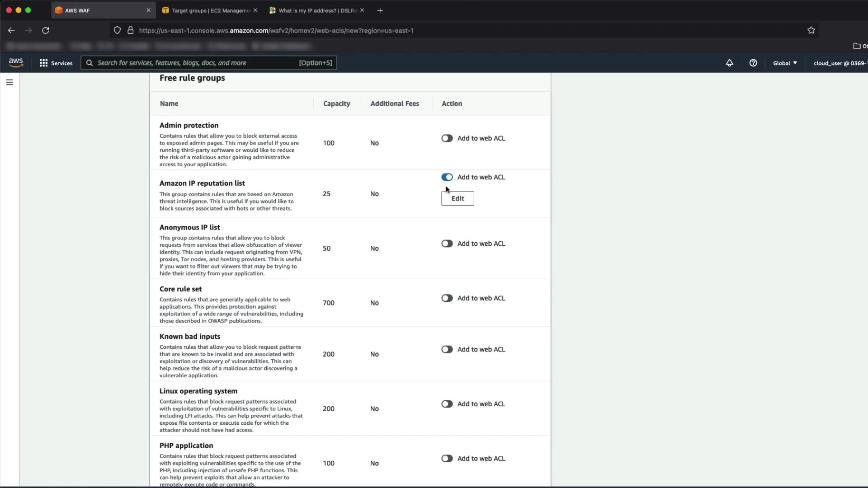Disable Amazon IP reputation list toggle
Image resolution: width=868 pixels, height=488 pixels.
click(447, 177)
